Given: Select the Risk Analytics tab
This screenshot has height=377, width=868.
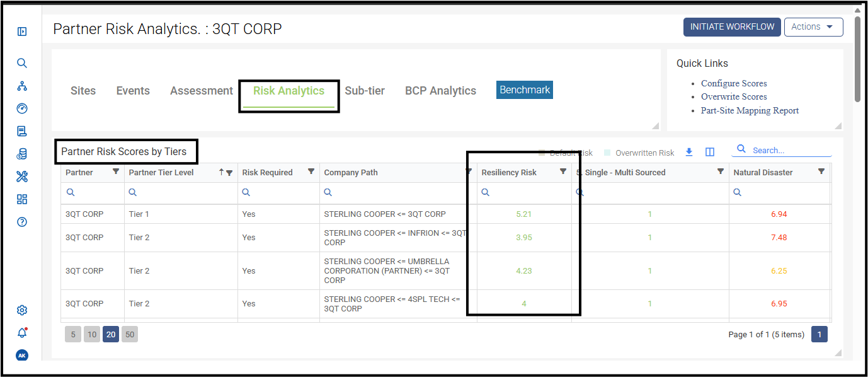Looking at the screenshot, I should 288,91.
